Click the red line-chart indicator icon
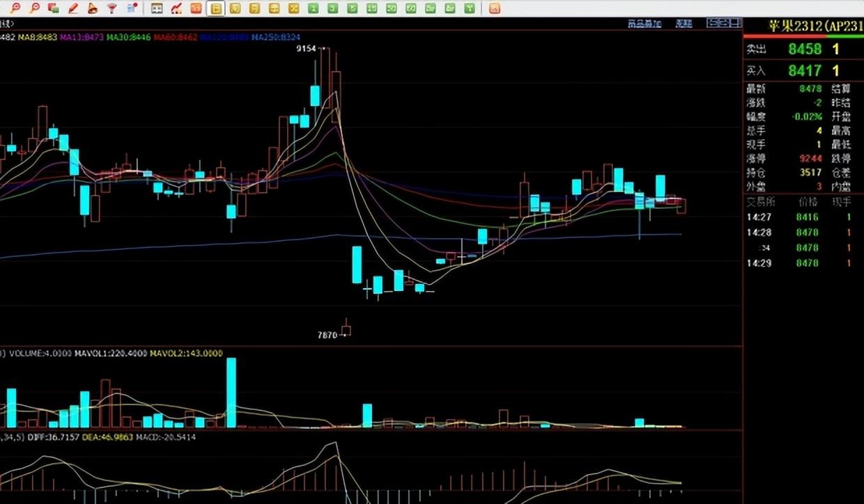864x504 pixels. point(176,8)
